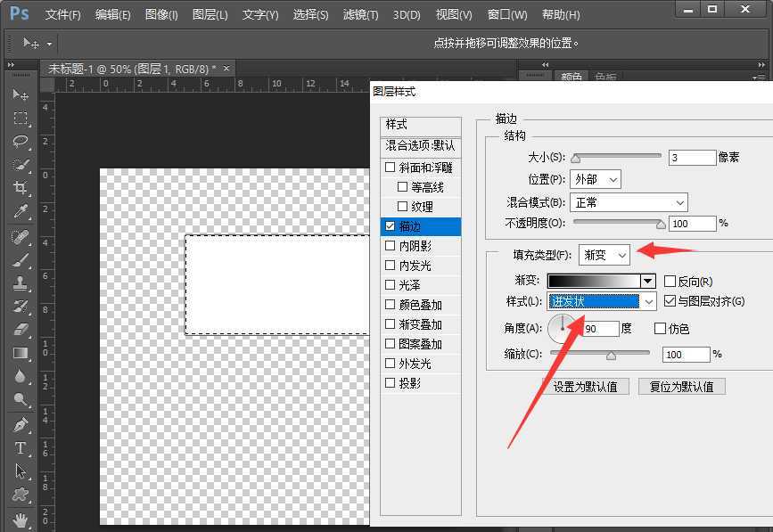This screenshot has height=532, width=773.
Task: Enable the 投影 layer style checkbox
Action: click(x=391, y=383)
